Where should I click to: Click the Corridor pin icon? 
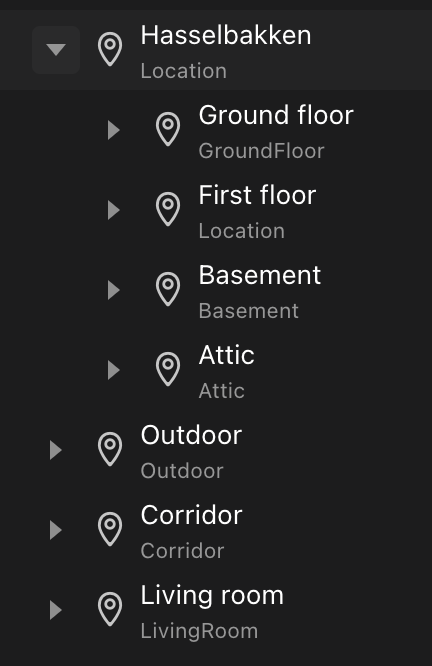tap(110, 529)
